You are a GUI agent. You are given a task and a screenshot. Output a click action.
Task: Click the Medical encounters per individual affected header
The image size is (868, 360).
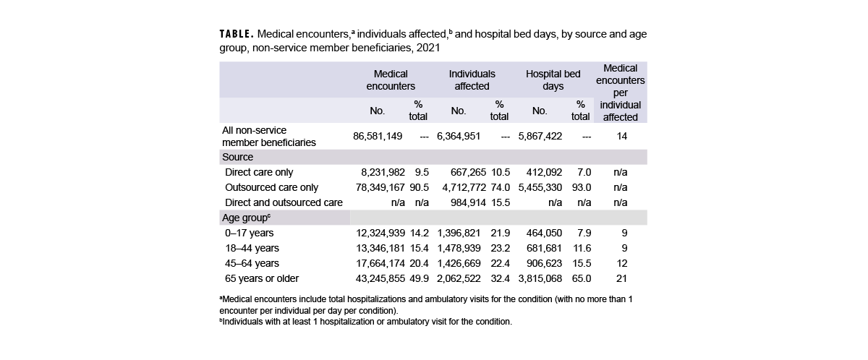coord(620,93)
